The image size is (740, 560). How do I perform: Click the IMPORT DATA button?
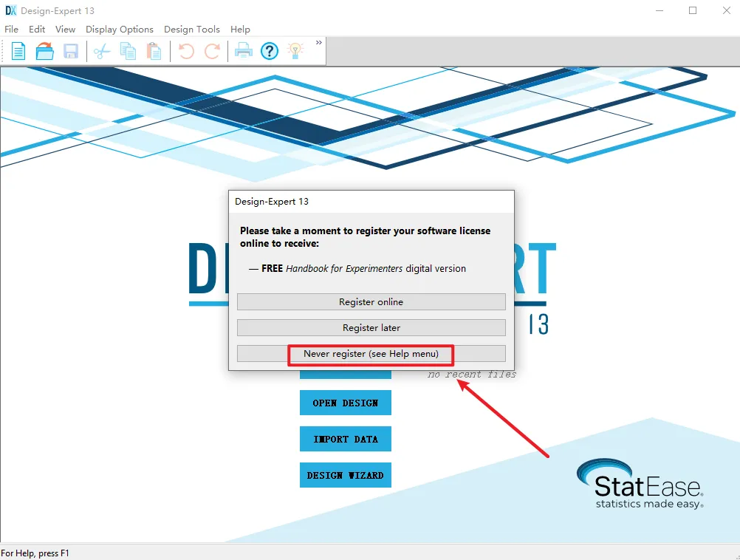[x=346, y=439]
